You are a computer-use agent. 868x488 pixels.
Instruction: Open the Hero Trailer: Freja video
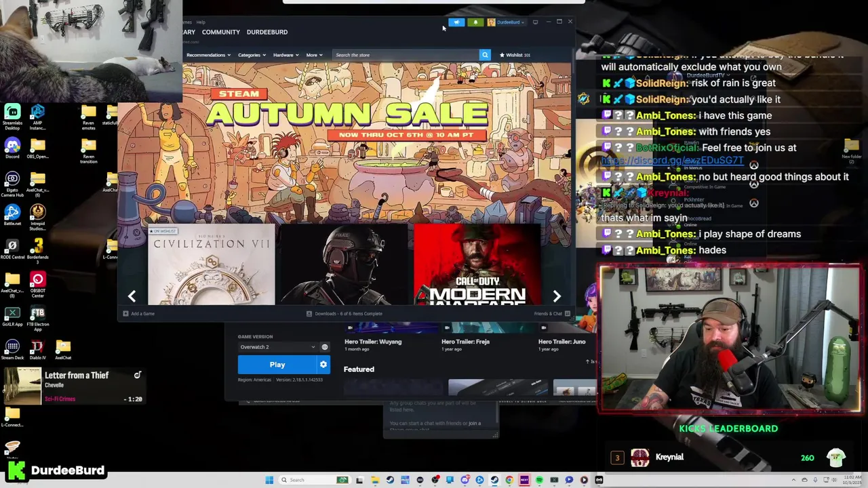click(x=465, y=342)
